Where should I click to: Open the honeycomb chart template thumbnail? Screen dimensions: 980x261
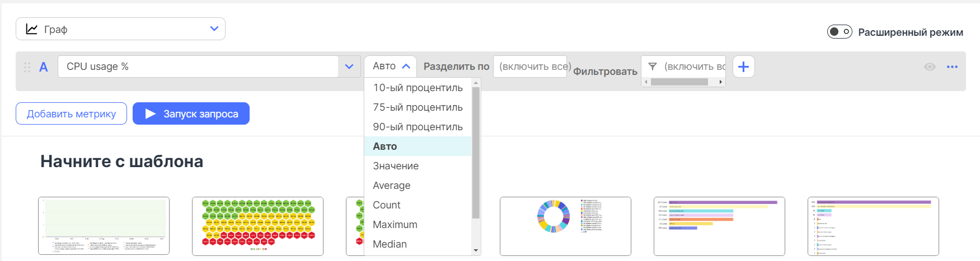coord(257,226)
